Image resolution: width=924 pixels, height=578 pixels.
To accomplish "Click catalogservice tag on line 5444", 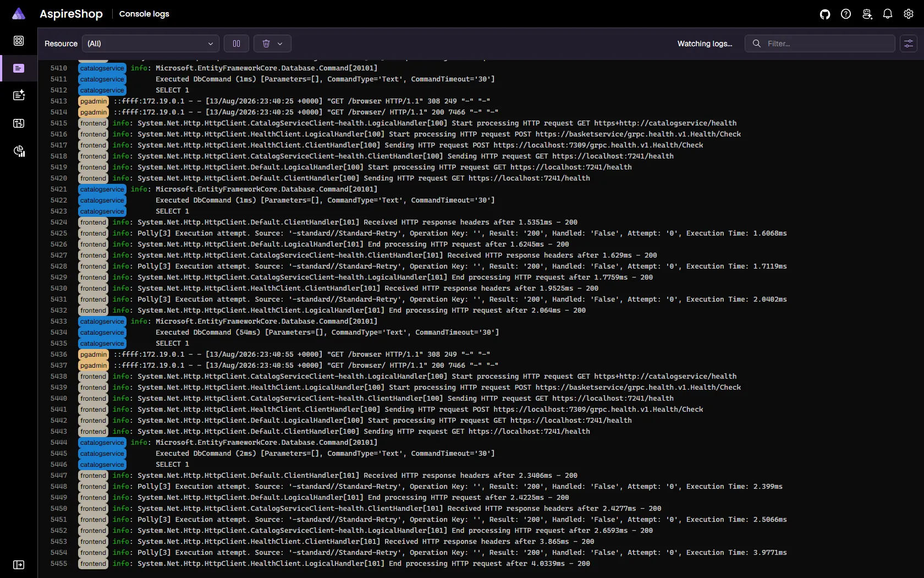I will (102, 443).
